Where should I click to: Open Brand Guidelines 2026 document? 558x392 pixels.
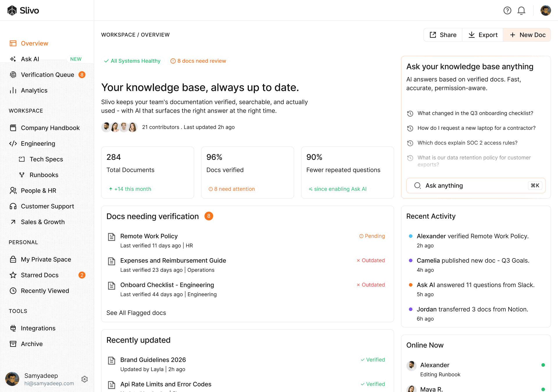153,360
